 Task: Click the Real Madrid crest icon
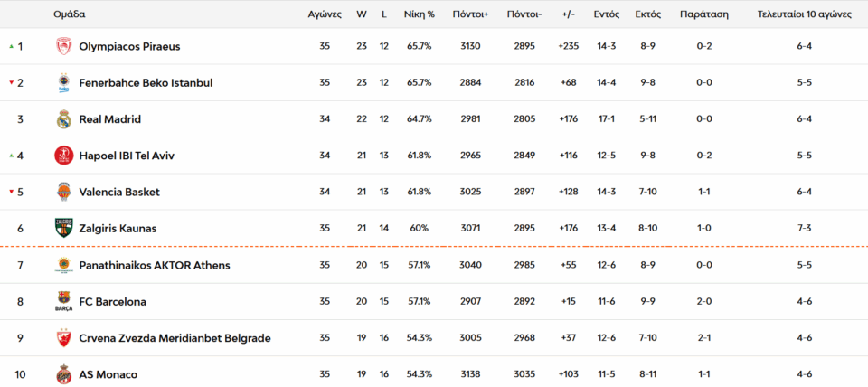63,119
